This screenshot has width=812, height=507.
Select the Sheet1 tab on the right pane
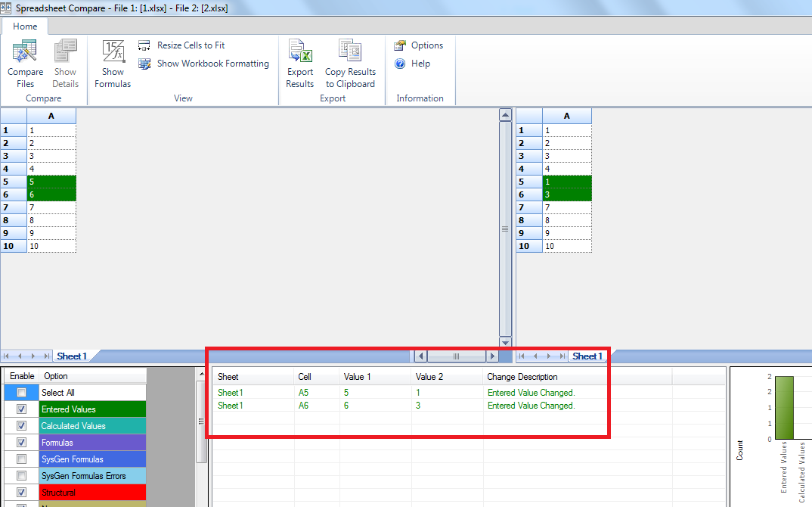[x=587, y=356]
